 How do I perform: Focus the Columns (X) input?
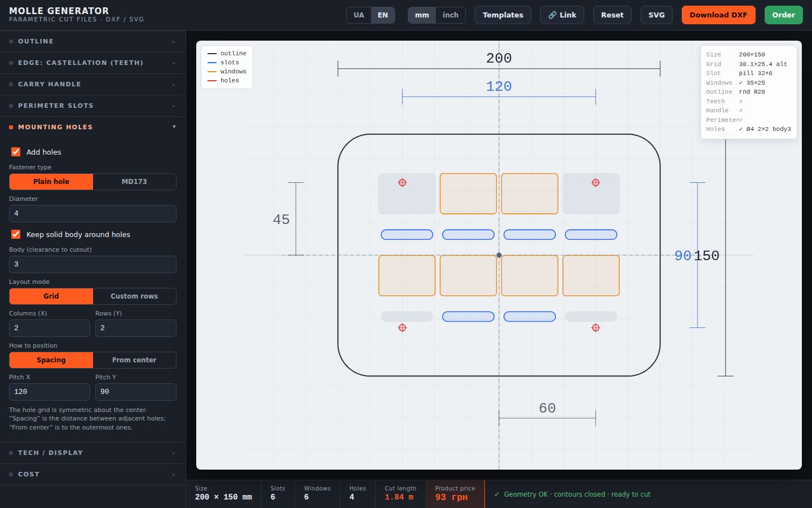coord(50,328)
